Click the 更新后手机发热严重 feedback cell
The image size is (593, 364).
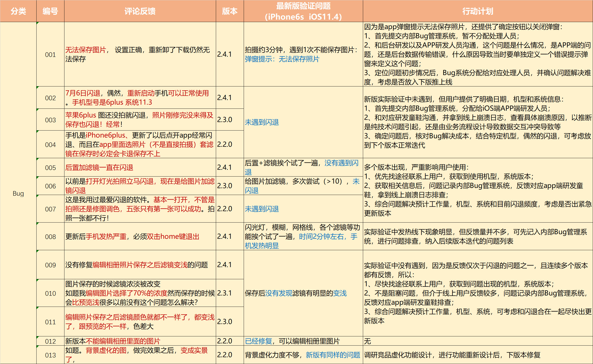pyautogui.click(x=140, y=236)
